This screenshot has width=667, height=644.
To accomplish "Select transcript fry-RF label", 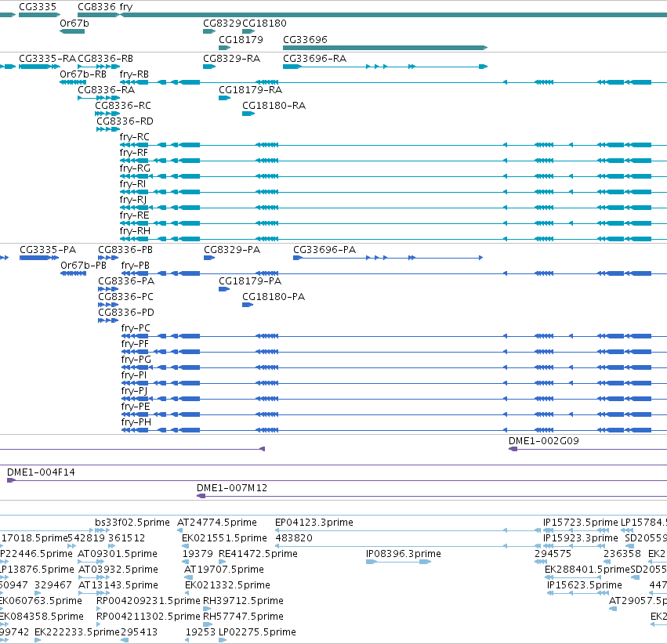I will point(134,153).
